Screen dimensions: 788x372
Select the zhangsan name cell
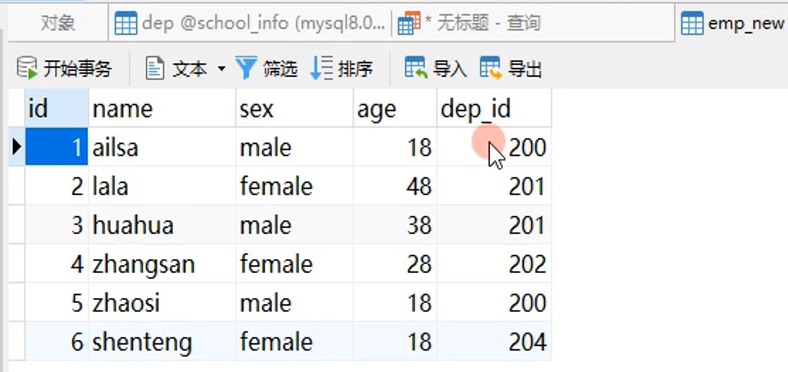162,264
